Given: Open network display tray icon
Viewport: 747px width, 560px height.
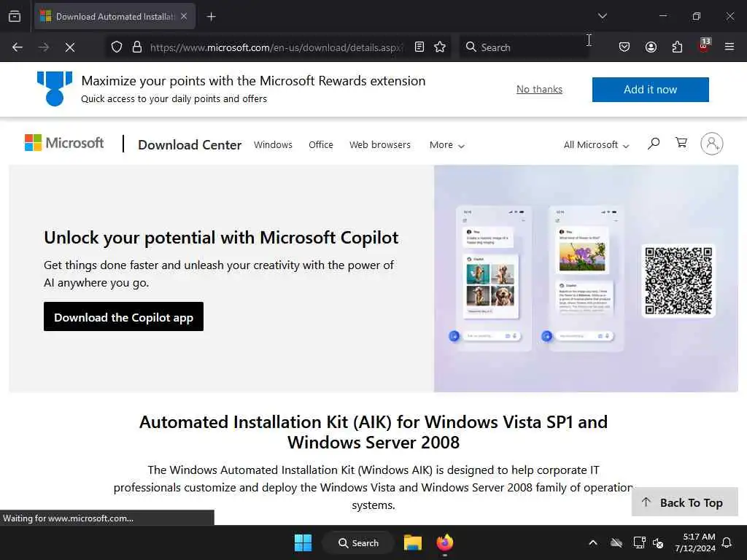Looking at the screenshot, I should pos(639,542).
